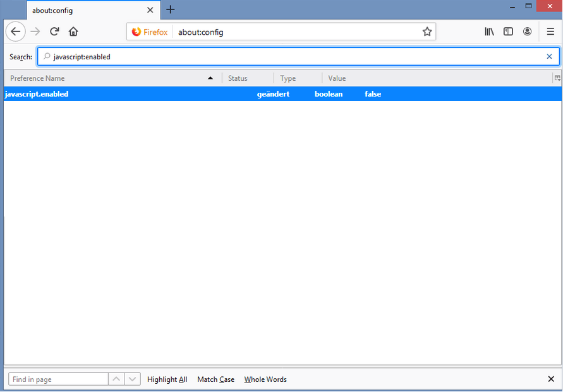Go back with the back arrow
The width and height of the screenshot is (563, 392).
(x=15, y=31)
